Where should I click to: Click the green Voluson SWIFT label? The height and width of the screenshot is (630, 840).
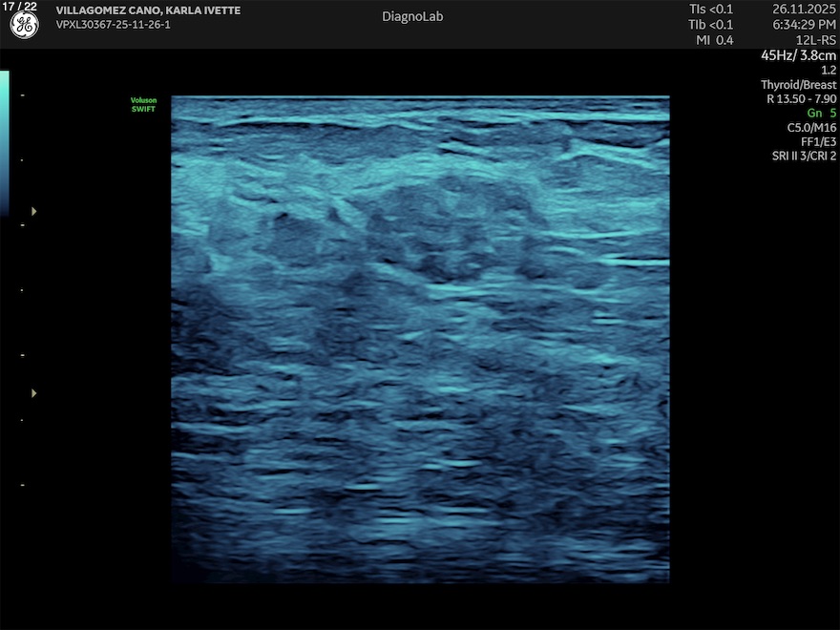point(142,105)
